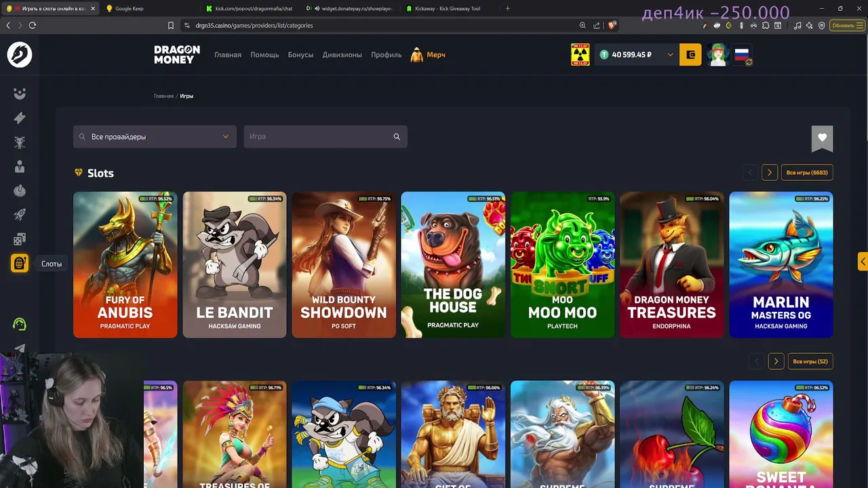This screenshot has height=488, width=868.
Task: Click the browser address bar URL
Action: click(254, 25)
